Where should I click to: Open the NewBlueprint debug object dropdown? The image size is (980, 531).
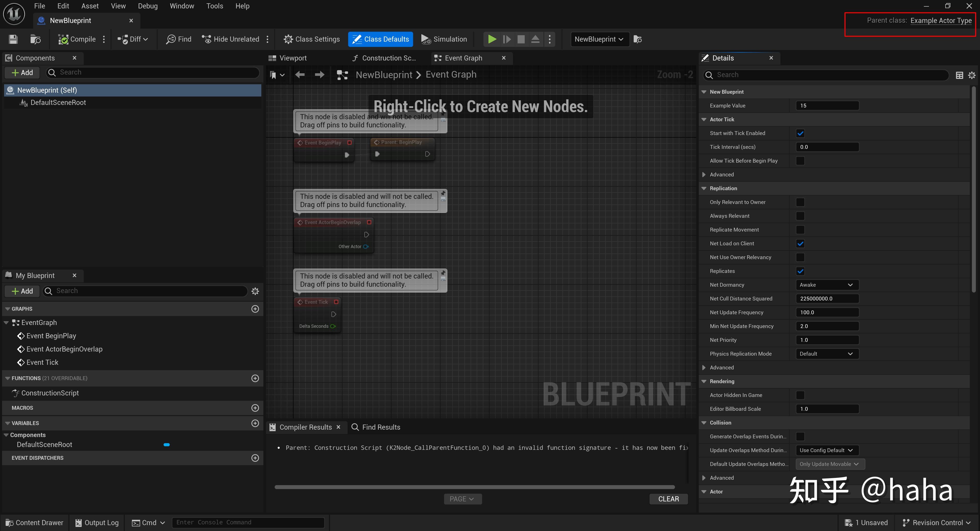(x=599, y=39)
